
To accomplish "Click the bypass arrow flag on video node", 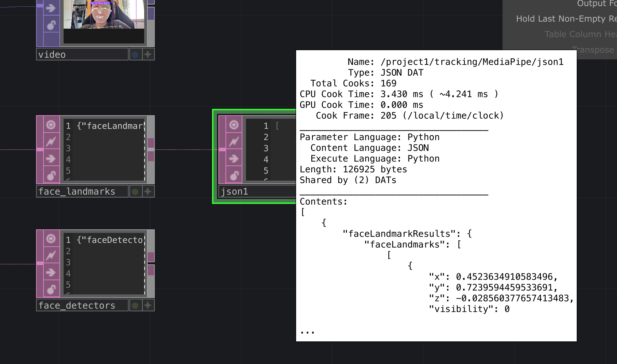I will click(51, 8).
